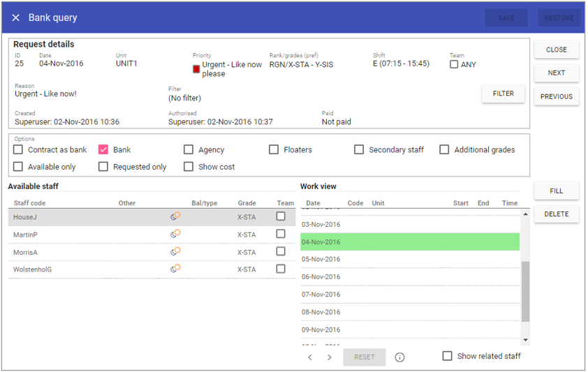Select the WolstenholG staff row
This screenshot has height=372, width=588.
pyautogui.click(x=152, y=269)
